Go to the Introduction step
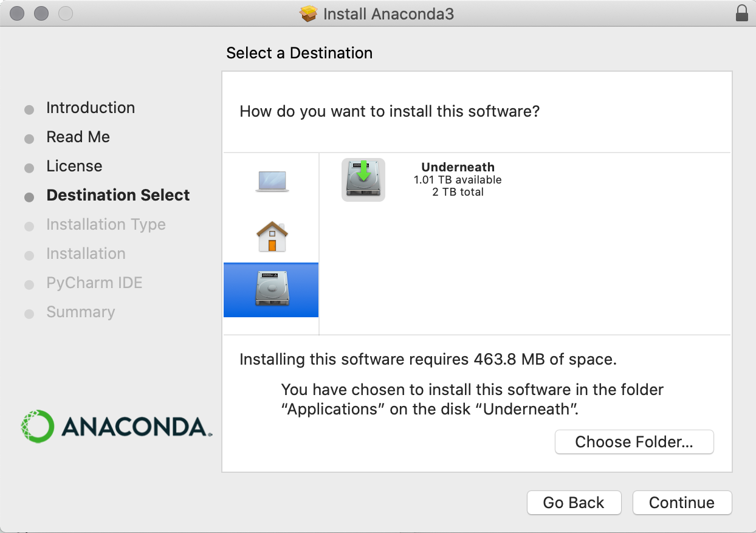Viewport: 756px width, 533px height. point(91,108)
